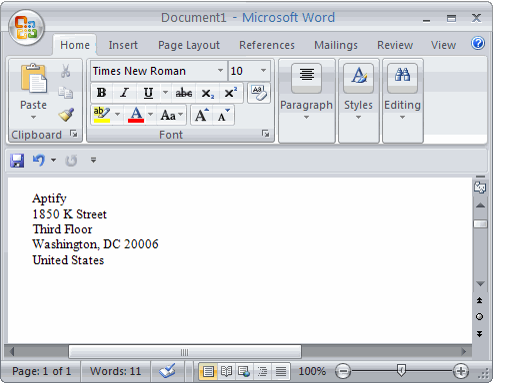The width and height of the screenshot is (528, 391).
Task: Click the Redo icon
Action: click(x=71, y=161)
